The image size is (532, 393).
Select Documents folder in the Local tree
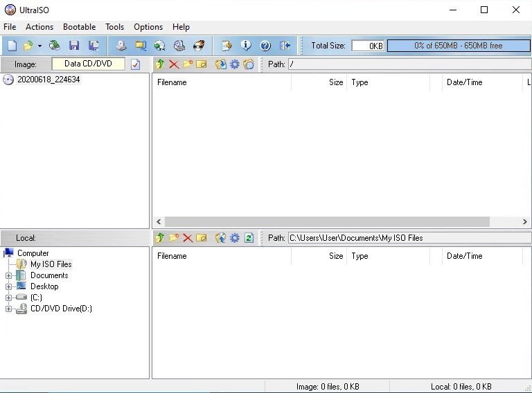pyautogui.click(x=49, y=275)
